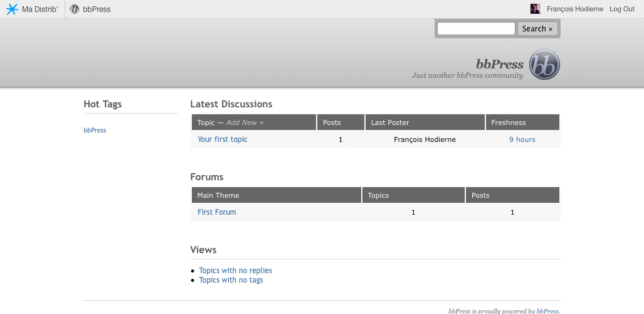View Topics with no tags
Image resolution: width=644 pixels, height=314 pixels.
[x=231, y=280]
